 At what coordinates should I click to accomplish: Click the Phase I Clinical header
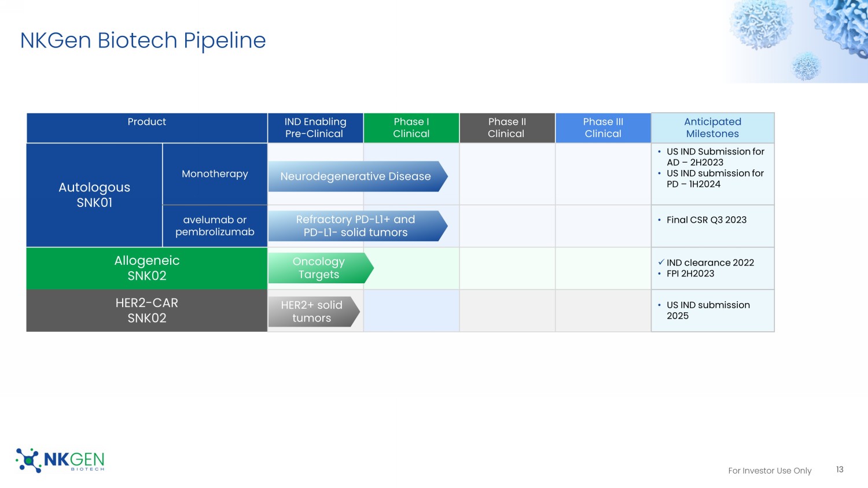click(411, 128)
